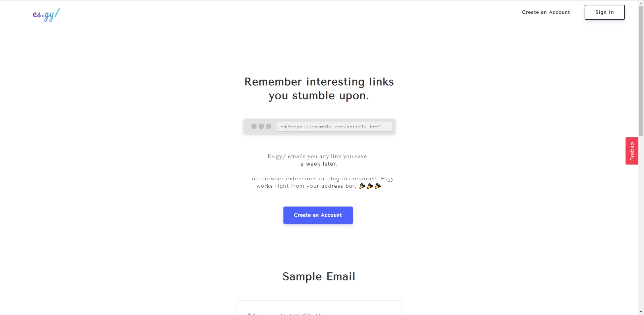Click the first gray dot in the mock browser bar

click(254, 126)
